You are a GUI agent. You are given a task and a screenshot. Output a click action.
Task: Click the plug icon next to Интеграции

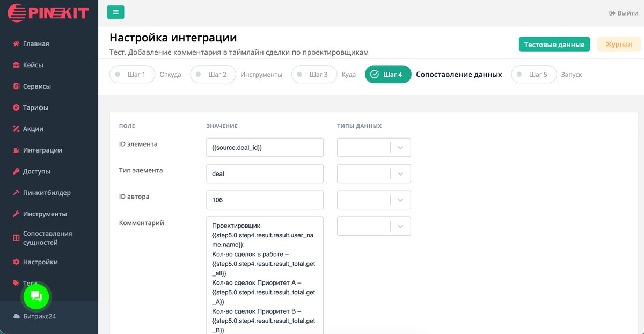(16, 150)
